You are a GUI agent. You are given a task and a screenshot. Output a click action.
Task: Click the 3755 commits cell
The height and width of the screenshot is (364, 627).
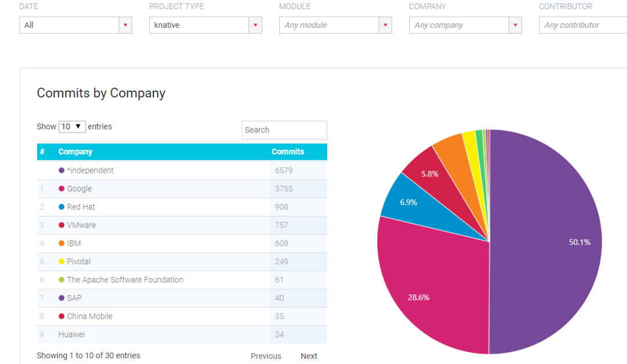(x=298, y=189)
